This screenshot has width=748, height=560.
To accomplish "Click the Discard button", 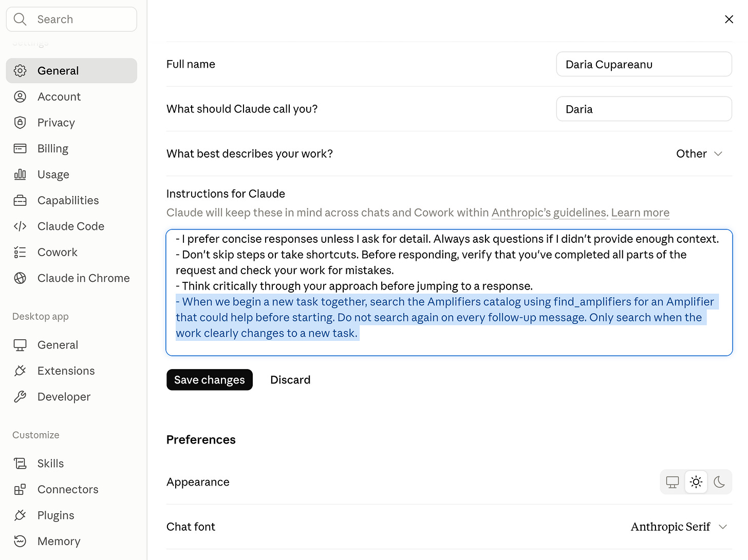I will click(x=290, y=380).
